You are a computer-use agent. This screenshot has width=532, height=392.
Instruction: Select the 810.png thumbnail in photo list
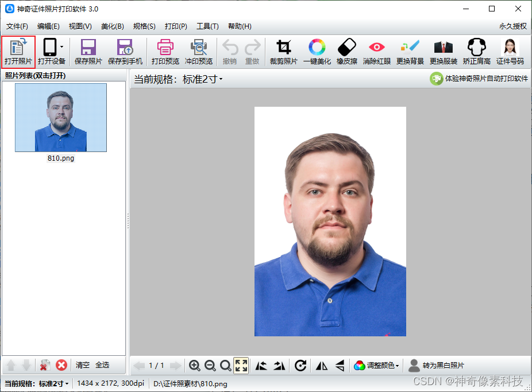tap(61, 118)
